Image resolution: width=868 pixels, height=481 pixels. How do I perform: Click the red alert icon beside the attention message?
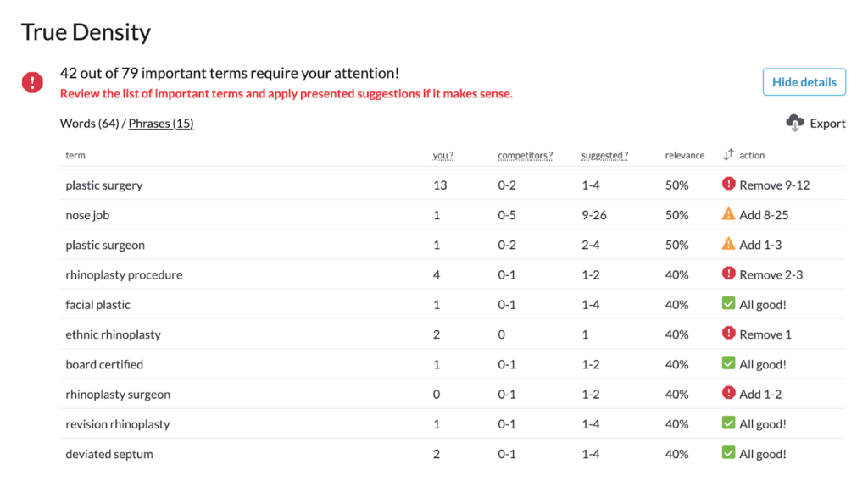tap(32, 82)
